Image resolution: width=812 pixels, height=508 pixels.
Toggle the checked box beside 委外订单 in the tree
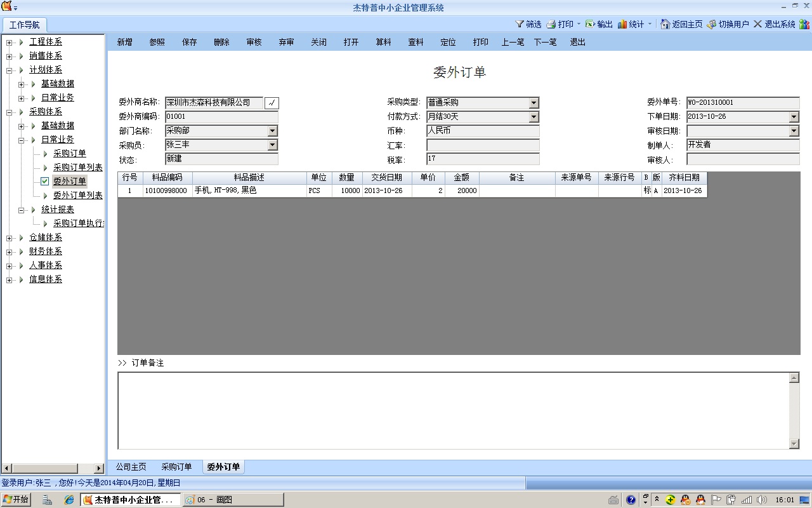pyautogui.click(x=45, y=182)
